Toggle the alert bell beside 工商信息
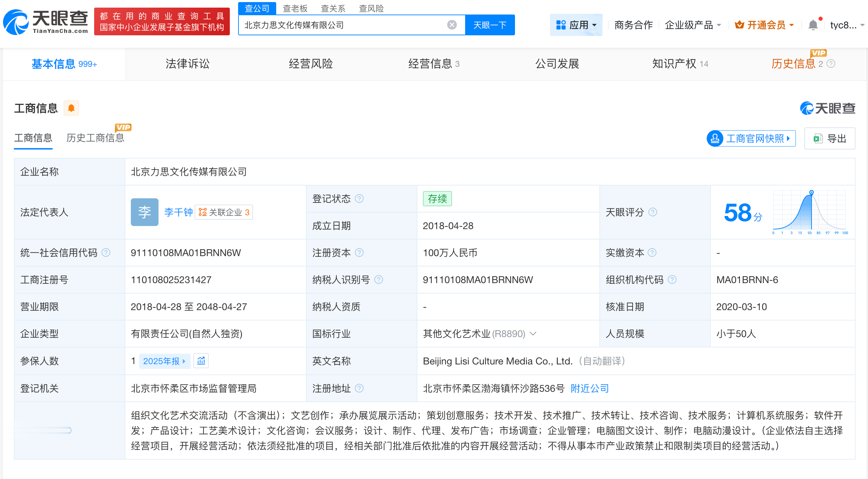This screenshot has height=479, width=868. [72, 108]
